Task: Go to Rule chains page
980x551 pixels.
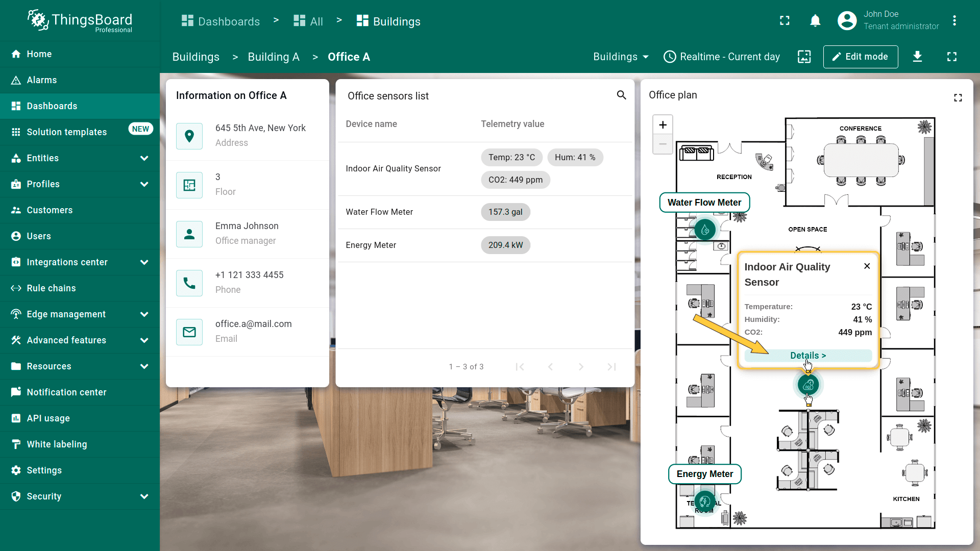Action: click(x=51, y=288)
